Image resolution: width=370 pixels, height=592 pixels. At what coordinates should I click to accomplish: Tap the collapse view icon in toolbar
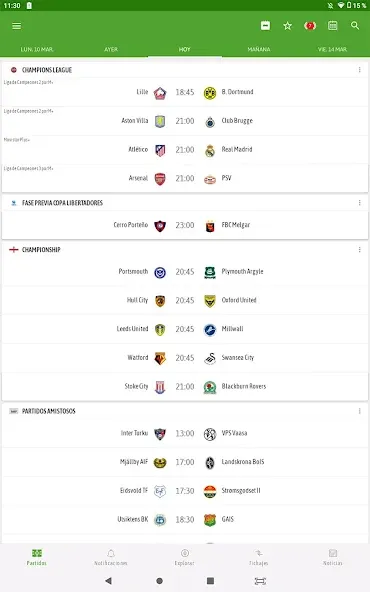click(265, 26)
